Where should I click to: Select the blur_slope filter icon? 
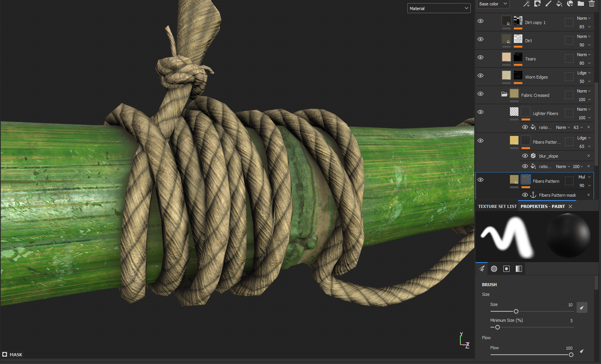click(x=533, y=156)
